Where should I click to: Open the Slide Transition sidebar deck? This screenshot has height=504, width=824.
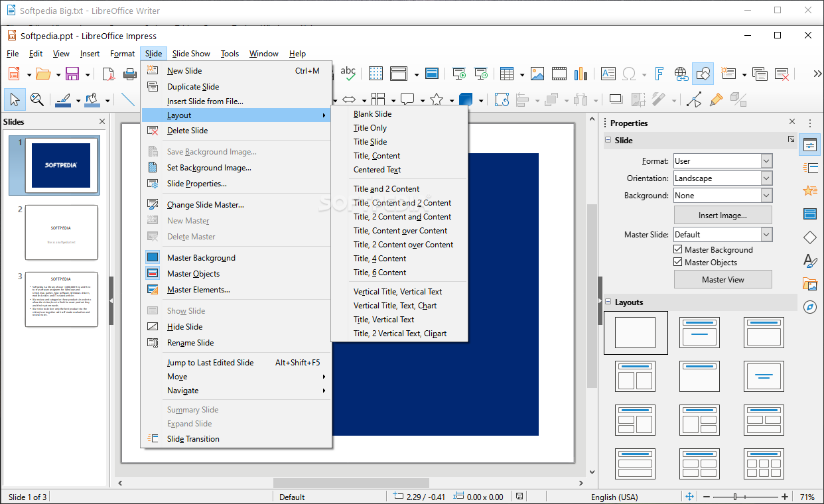tap(809, 168)
